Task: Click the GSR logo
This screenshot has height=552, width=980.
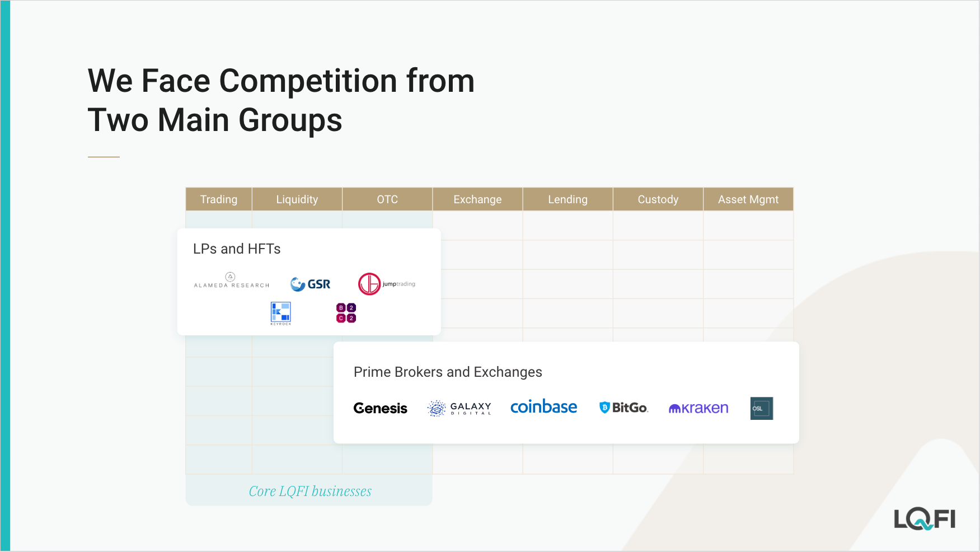Action: coord(311,284)
